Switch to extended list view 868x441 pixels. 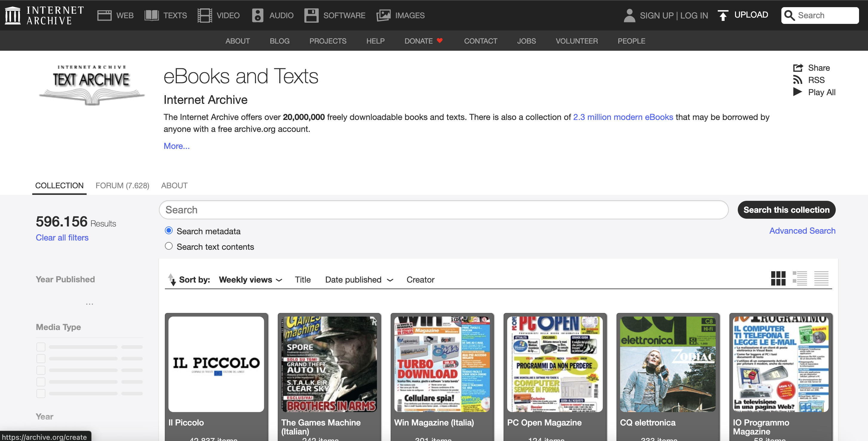(x=800, y=278)
